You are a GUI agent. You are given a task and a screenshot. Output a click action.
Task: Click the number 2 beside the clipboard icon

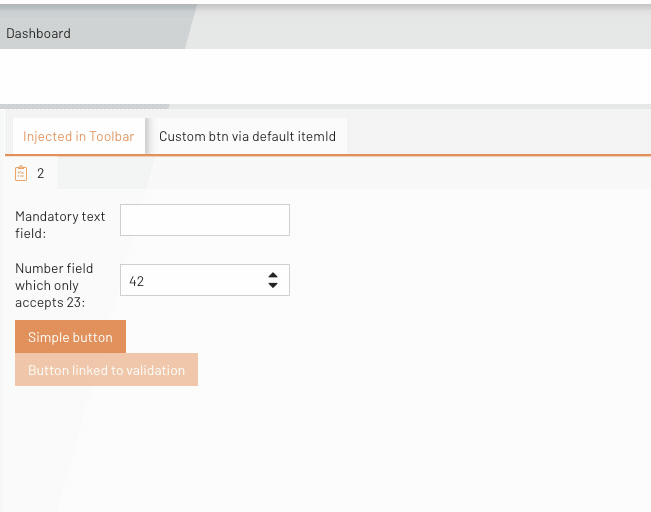tap(41, 173)
